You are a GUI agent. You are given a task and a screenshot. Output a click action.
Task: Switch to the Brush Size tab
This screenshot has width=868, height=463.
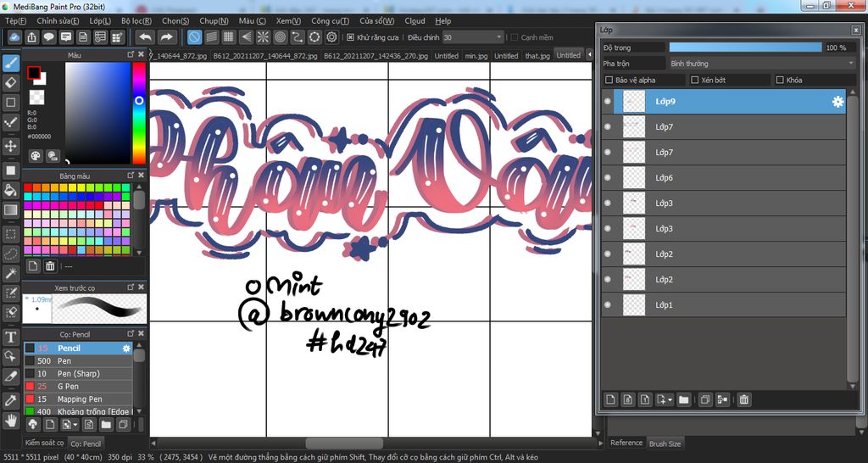665,443
